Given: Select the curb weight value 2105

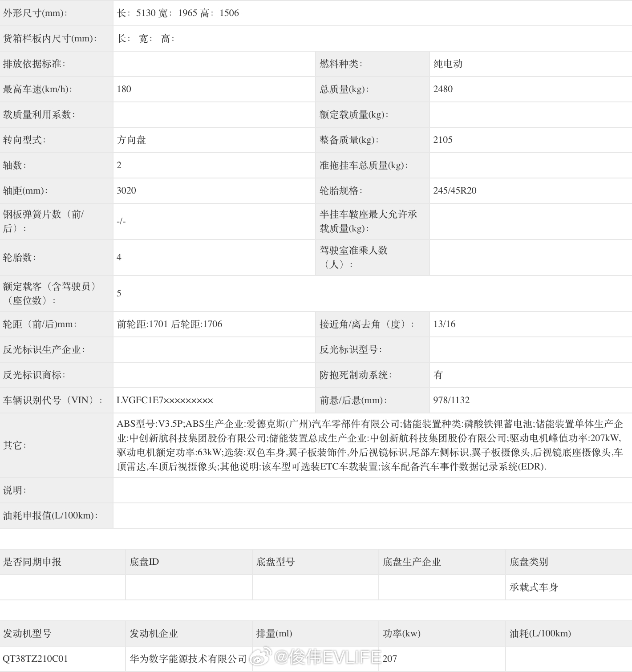Looking at the screenshot, I should (443, 140).
